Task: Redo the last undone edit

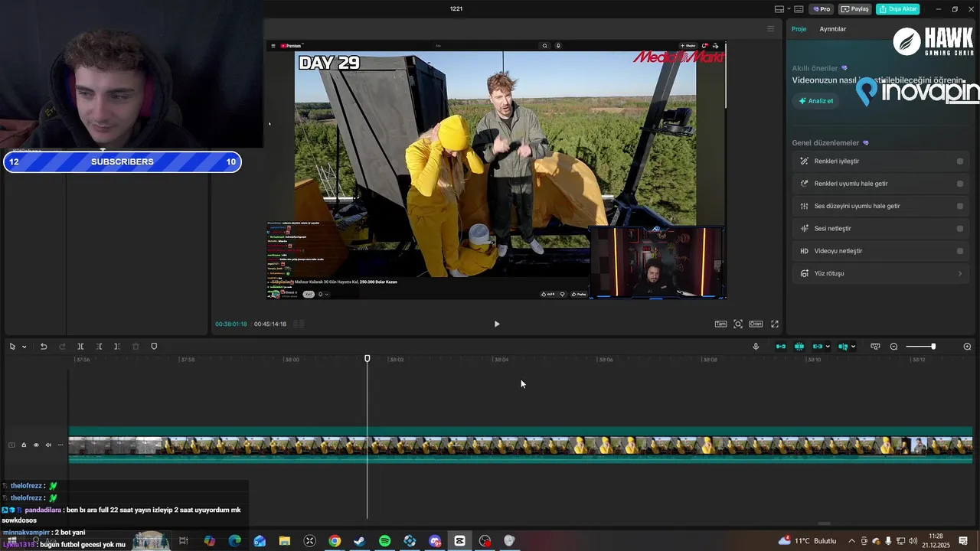Action: click(x=62, y=347)
